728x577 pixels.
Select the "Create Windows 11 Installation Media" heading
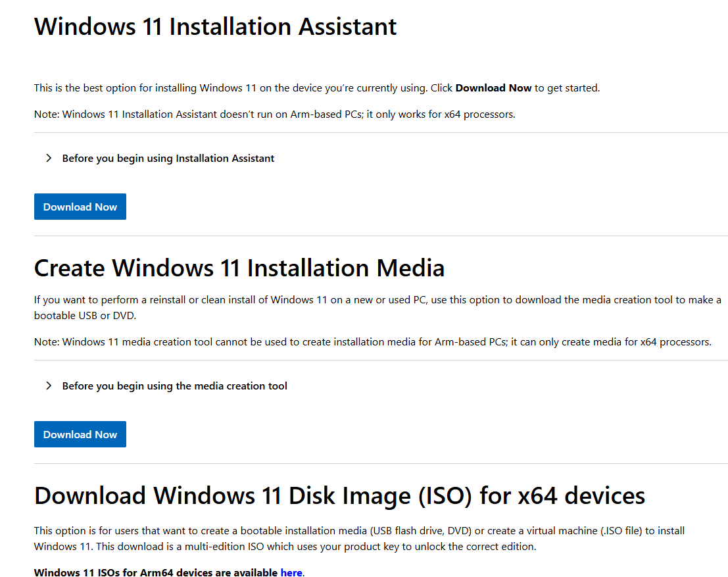click(239, 268)
